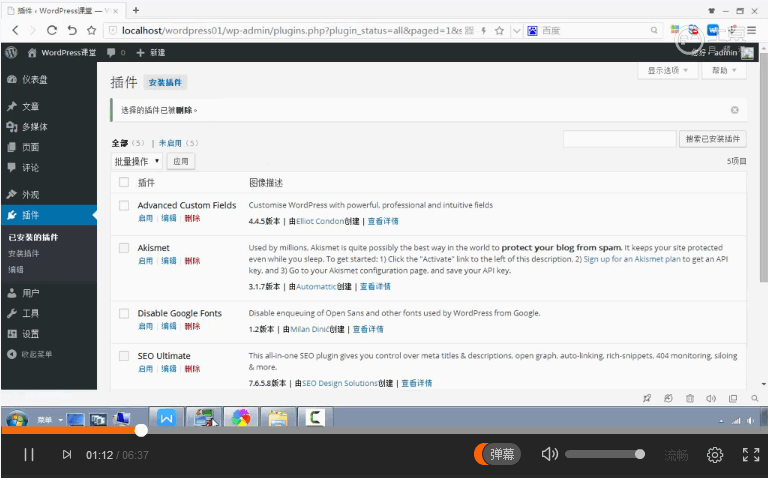Enter fullscreen video mode
This screenshot has width=768, height=478.
[x=751, y=454]
